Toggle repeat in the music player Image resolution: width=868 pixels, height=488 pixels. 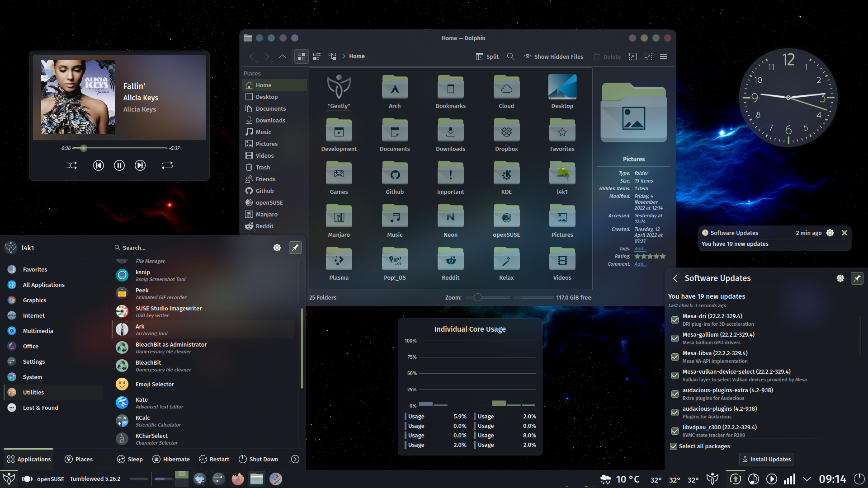click(167, 165)
